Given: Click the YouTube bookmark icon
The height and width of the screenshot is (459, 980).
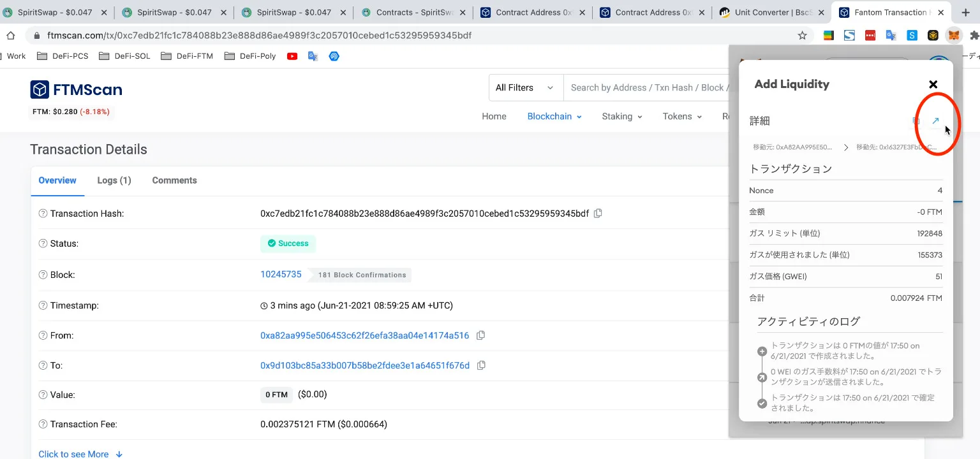Looking at the screenshot, I should [292, 56].
